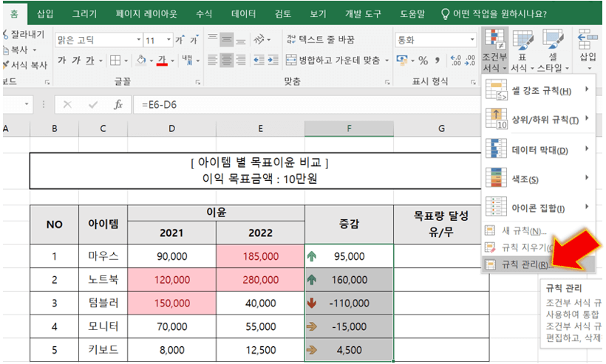This screenshot has width=606, height=364.
Task: Click the enter (checkmark) formula icon
Action: click(x=93, y=105)
